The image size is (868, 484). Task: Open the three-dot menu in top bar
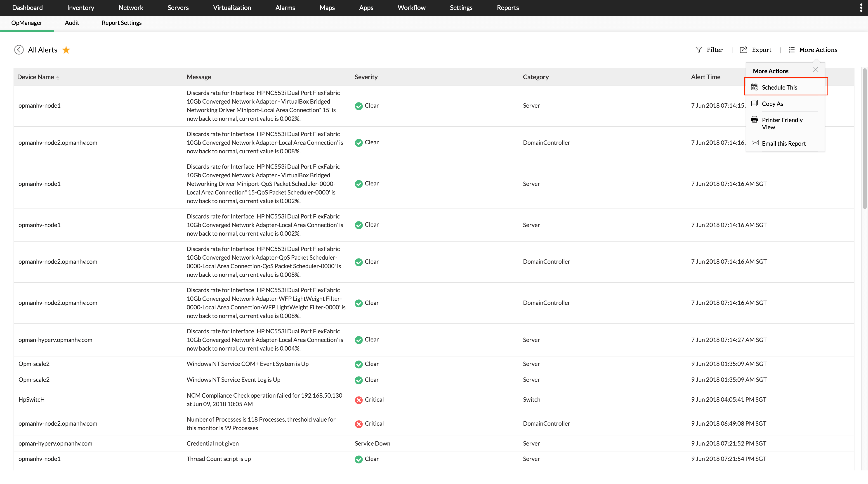pos(861,8)
